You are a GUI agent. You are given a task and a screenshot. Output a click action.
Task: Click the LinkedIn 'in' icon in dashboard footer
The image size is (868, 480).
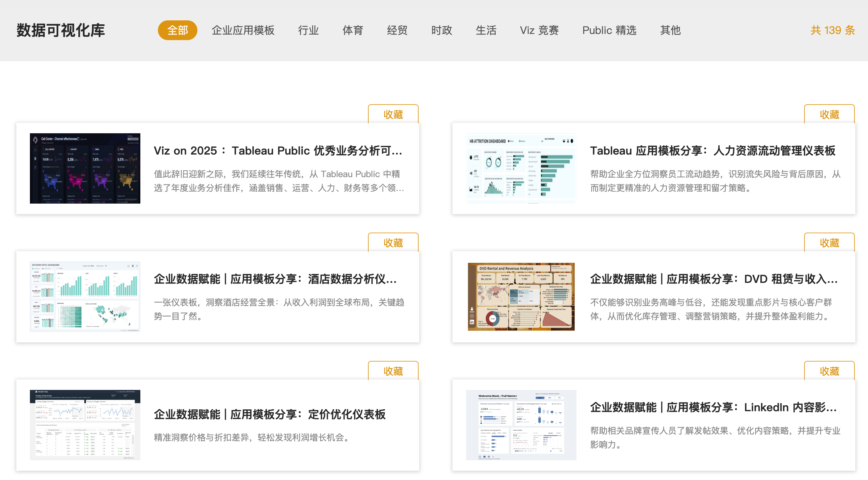[485, 457]
